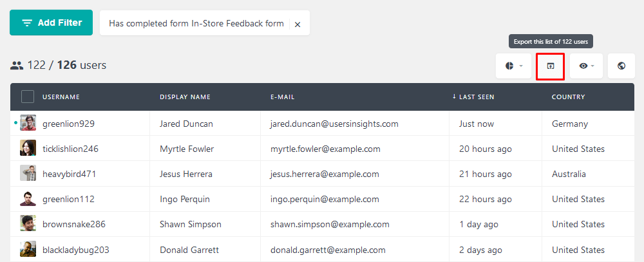Click United States in Donald Garrett's row
Viewport: 644px width, 262px height.
tap(578, 250)
